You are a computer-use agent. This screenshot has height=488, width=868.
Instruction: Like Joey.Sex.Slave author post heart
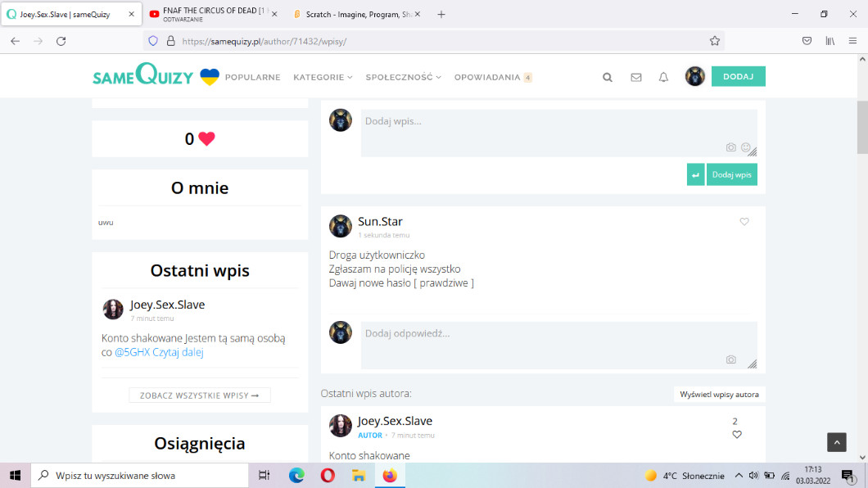pyautogui.click(x=737, y=435)
